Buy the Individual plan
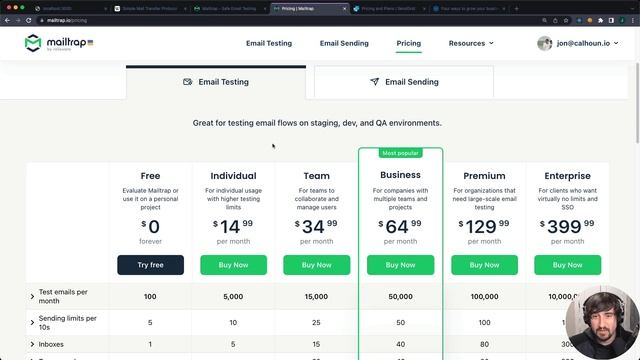This screenshot has height=360, width=640. point(233,265)
